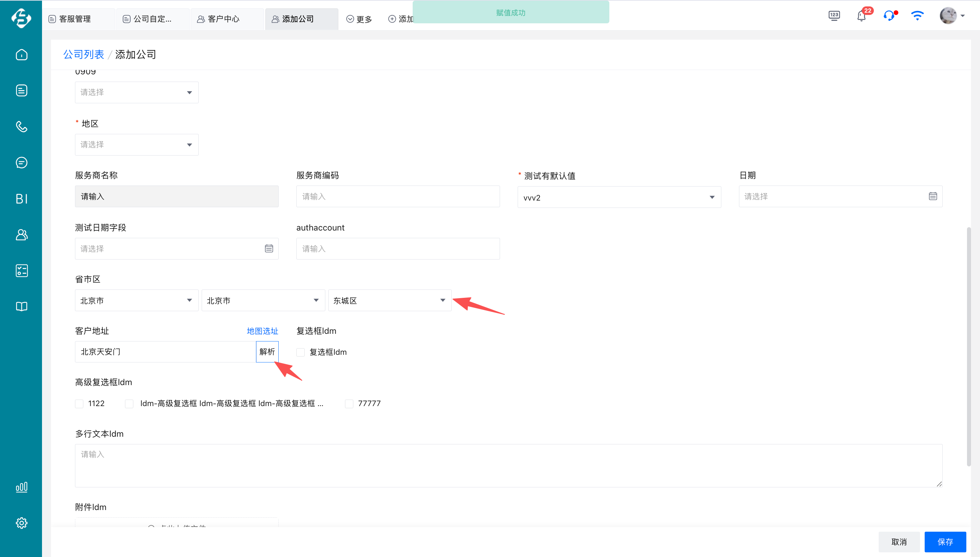Open the notification bell with 22 badge
980x557 pixels.
pos(861,16)
